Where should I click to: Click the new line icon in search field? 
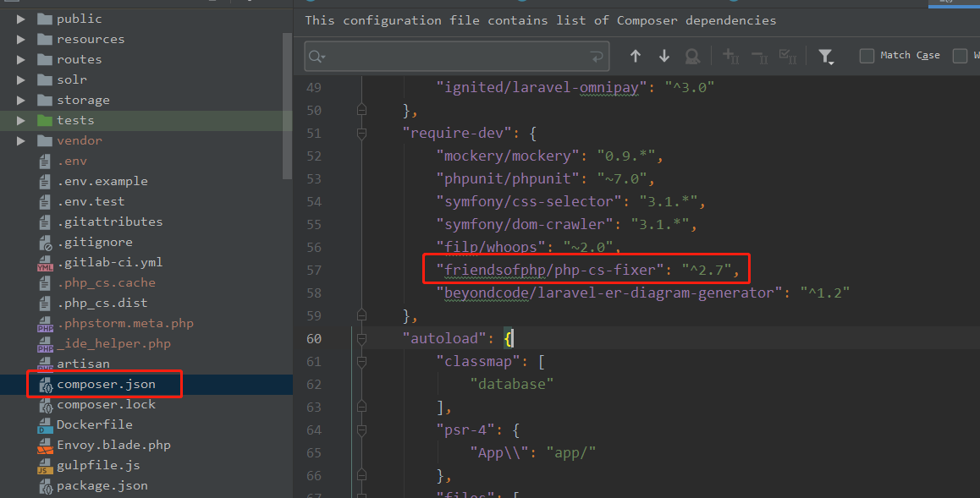click(597, 57)
